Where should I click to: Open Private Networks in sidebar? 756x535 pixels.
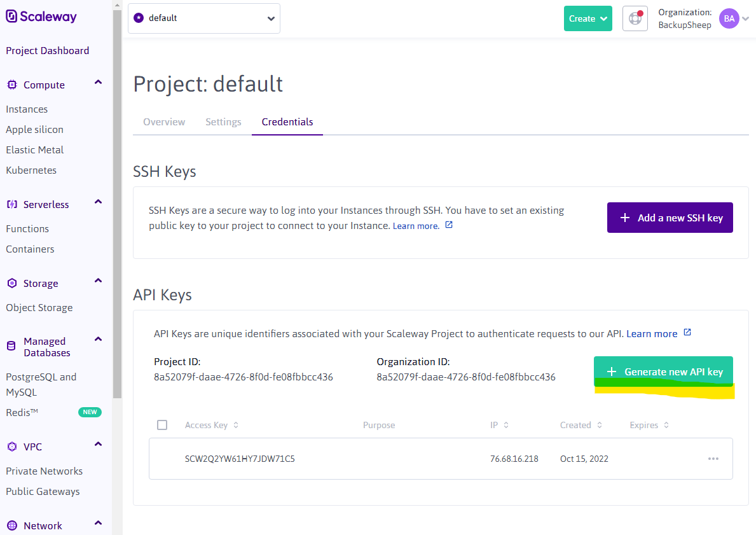(44, 471)
